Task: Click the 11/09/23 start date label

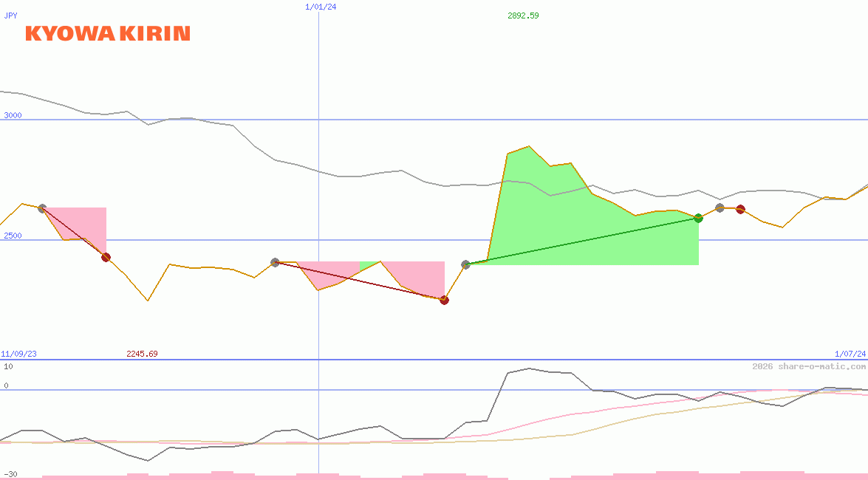Action: pyautogui.click(x=18, y=354)
